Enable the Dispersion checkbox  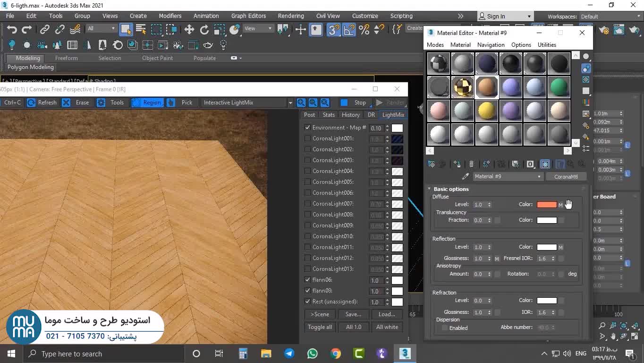[x=444, y=328]
